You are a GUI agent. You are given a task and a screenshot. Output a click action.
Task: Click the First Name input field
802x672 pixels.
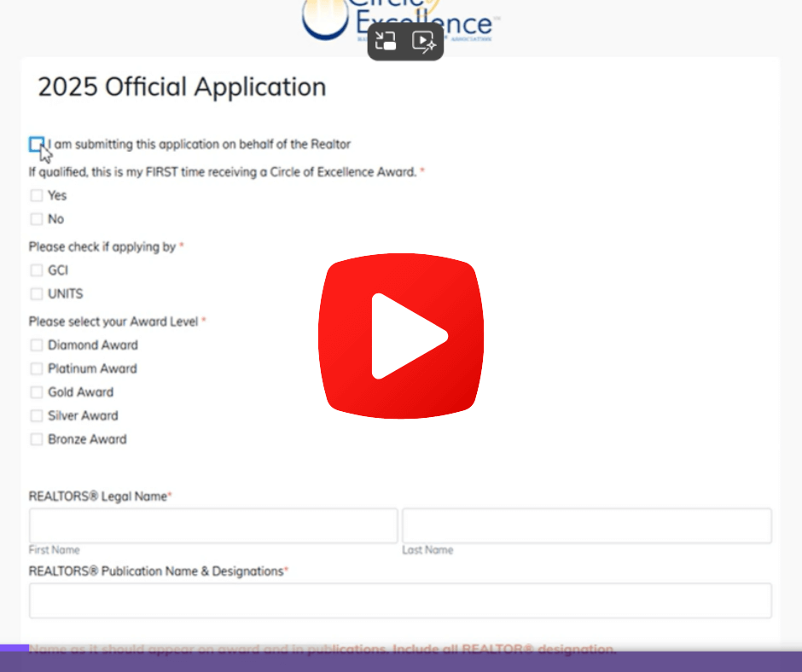click(x=213, y=526)
